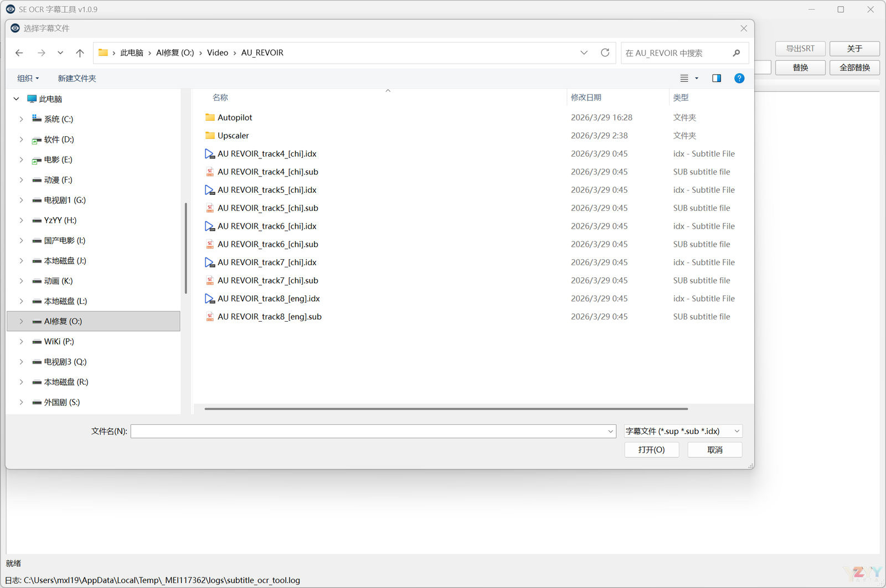Screen dimensions: 886x588
Task: Click the search magnifier icon
Action: click(736, 53)
